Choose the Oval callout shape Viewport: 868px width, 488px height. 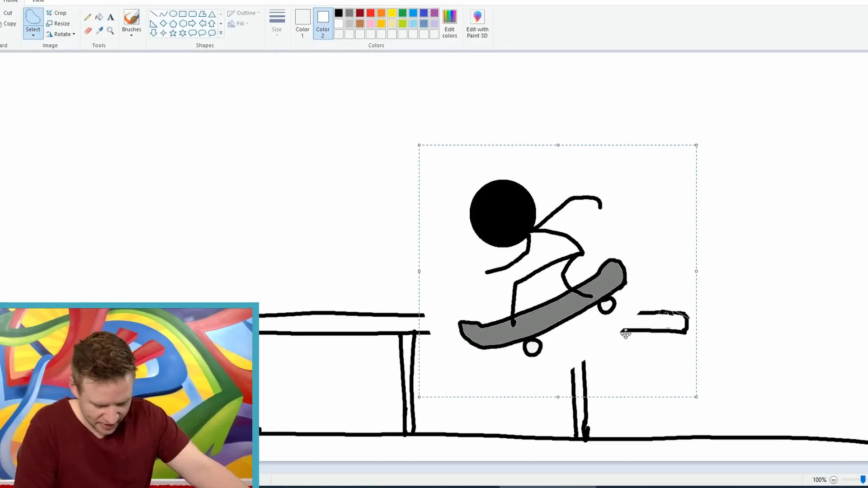(202, 33)
